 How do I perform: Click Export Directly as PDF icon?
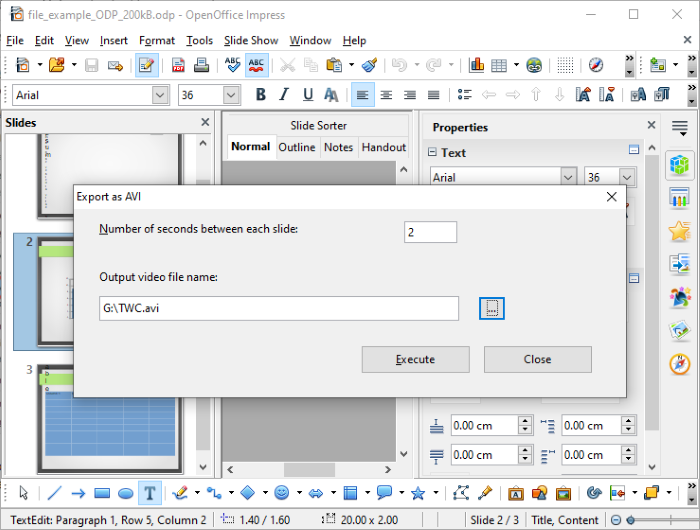click(178, 65)
